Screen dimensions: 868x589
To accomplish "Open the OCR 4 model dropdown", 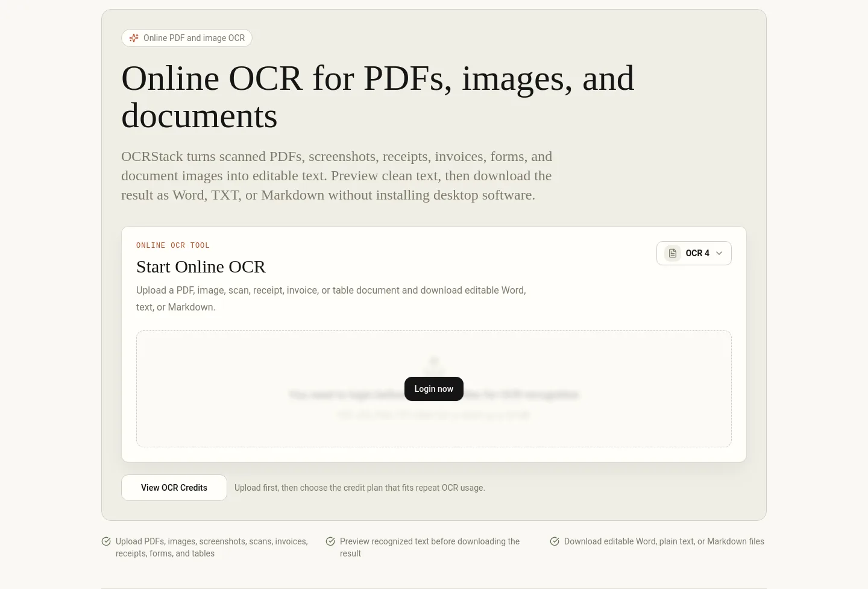I will tap(694, 253).
